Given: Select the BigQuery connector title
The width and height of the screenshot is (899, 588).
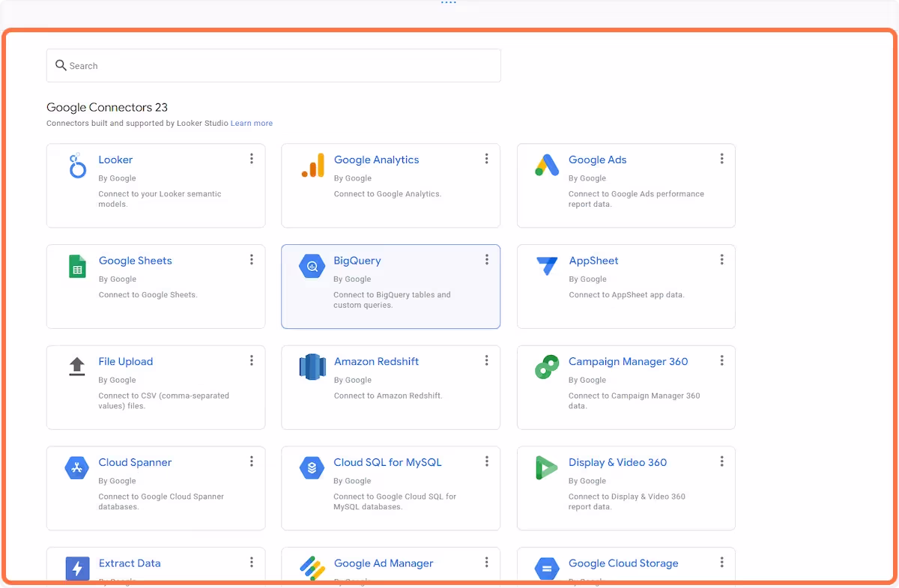Looking at the screenshot, I should tap(357, 261).
